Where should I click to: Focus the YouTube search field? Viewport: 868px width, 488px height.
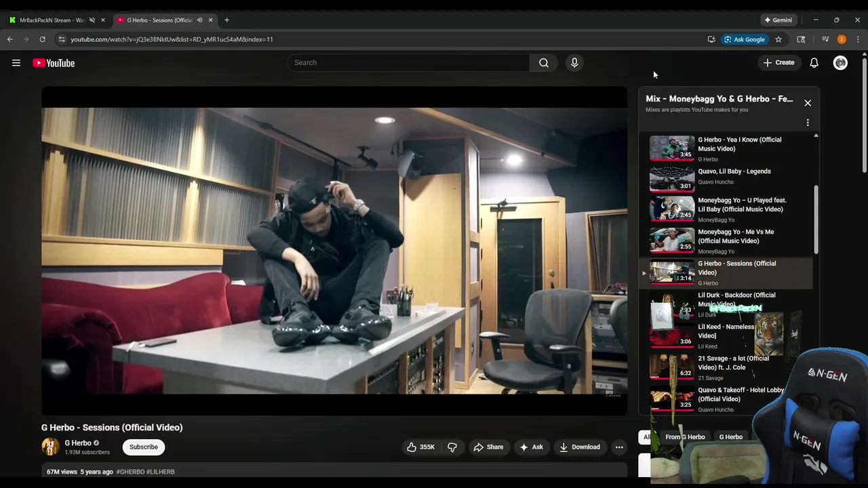[408, 63]
